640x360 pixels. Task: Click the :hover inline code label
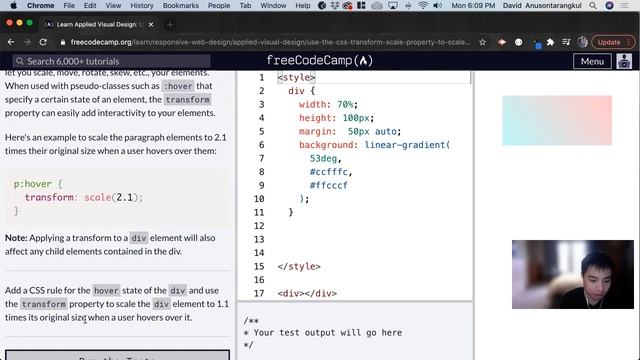(178, 86)
